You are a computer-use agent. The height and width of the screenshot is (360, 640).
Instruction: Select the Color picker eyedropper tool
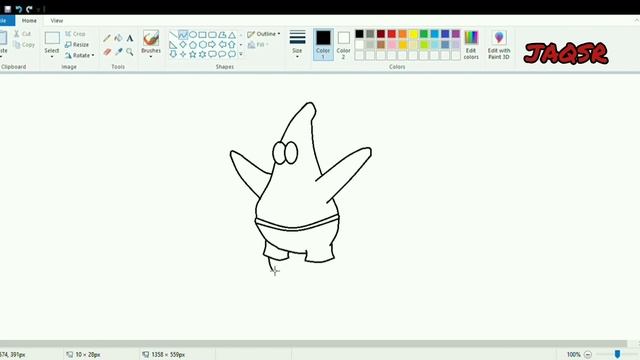pyautogui.click(x=118, y=51)
